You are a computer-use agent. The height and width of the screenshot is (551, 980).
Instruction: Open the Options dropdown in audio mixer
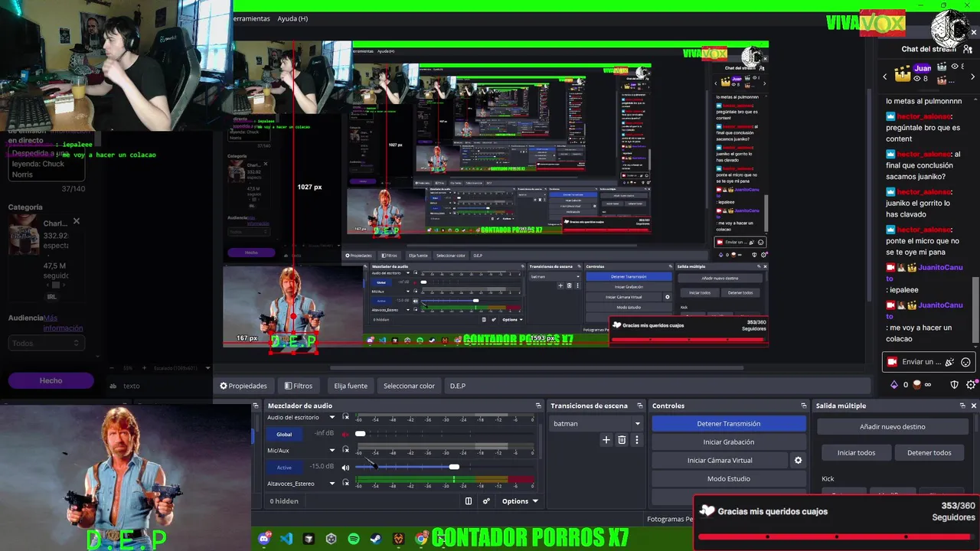point(520,501)
